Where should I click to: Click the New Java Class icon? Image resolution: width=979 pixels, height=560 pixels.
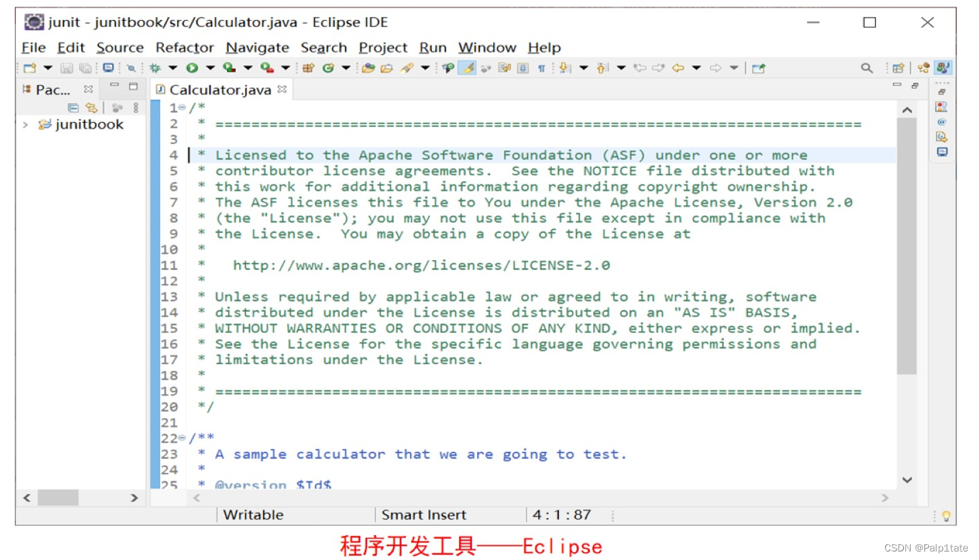click(x=327, y=68)
